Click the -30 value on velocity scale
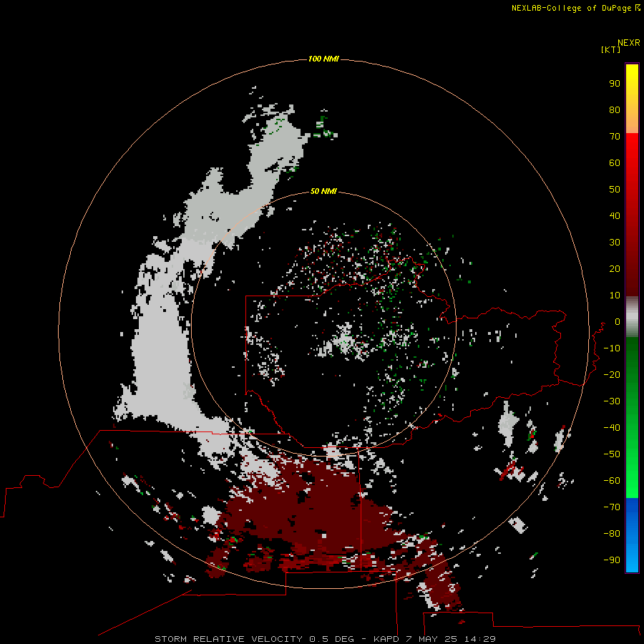The height and width of the screenshot is (644, 644). pyautogui.click(x=612, y=401)
